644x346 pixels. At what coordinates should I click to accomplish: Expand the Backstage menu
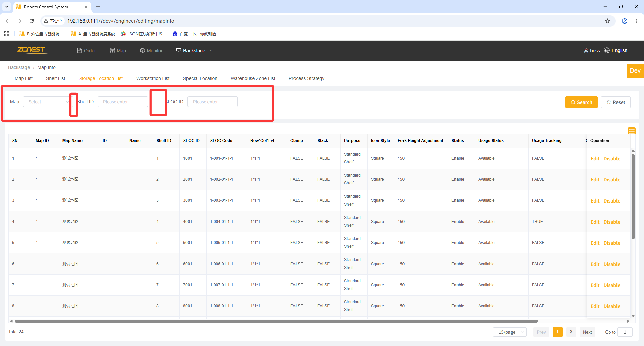194,51
